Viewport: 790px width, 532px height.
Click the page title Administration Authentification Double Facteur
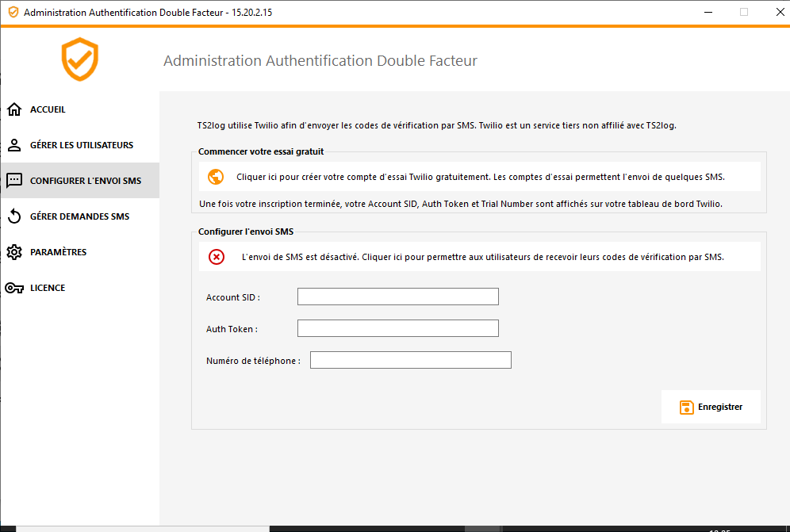click(x=320, y=60)
